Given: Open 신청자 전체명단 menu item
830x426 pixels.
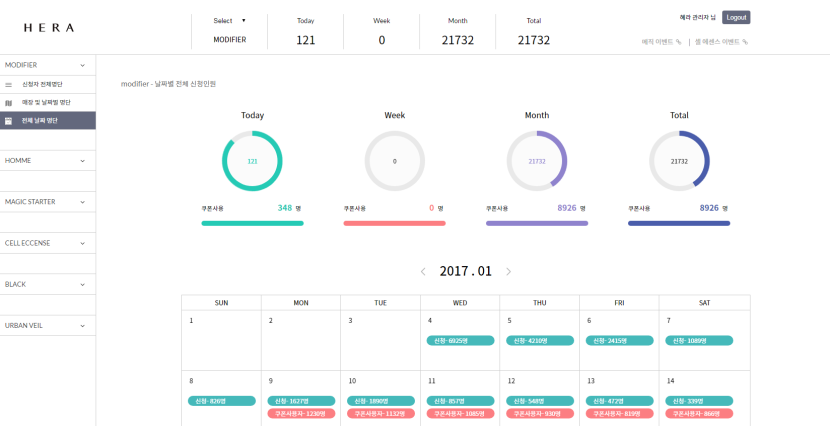Looking at the screenshot, I should (48, 85).
